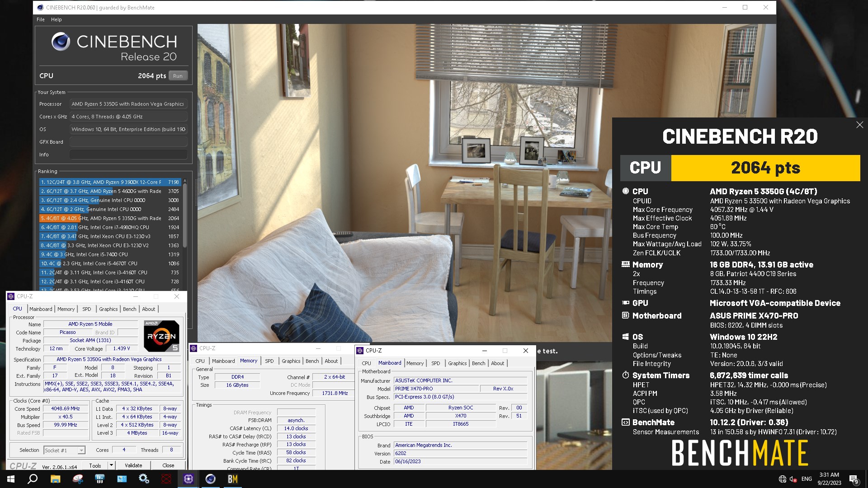868x488 pixels.
Task: Select ranking row Xeon E3-1230 v3 1857
Action: (x=110, y=236)
